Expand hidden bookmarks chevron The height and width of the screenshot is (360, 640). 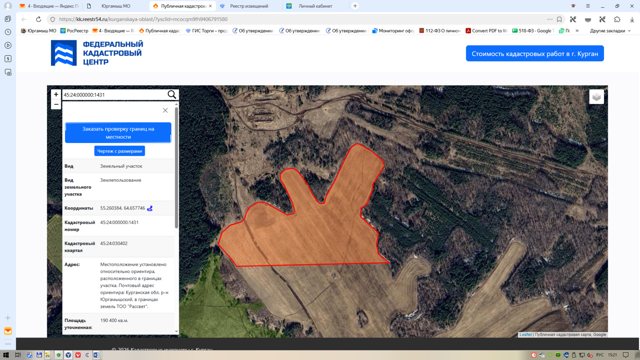[x=577, y=31]
